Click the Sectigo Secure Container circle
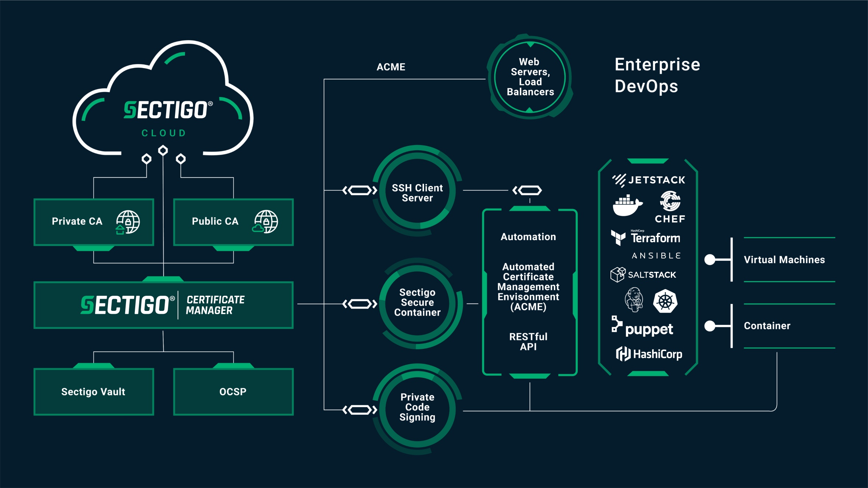The width and height of the screenshot is (868, 488). (417, 302)
